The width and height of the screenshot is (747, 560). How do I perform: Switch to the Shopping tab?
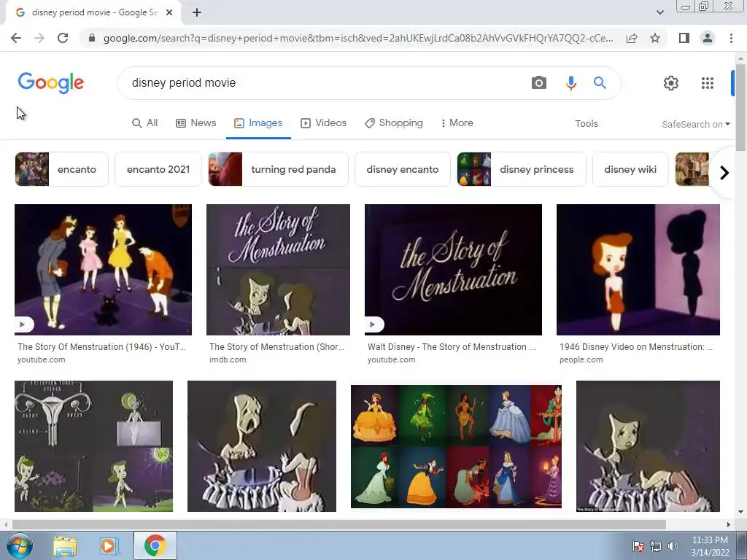[x=393, y=122]
